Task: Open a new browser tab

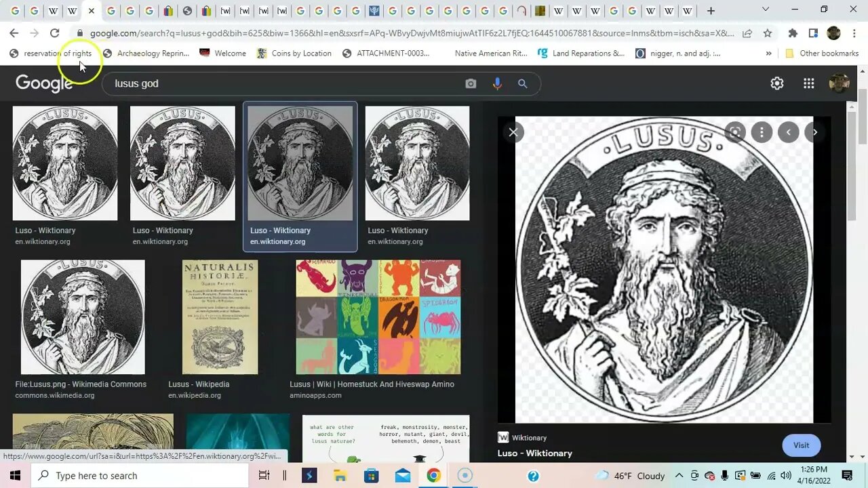Action: pyautogui.click(x=711, y=11)
